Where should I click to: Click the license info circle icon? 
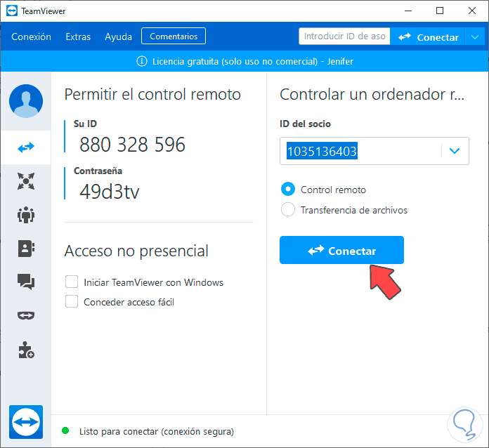click(x=142, y=61)
